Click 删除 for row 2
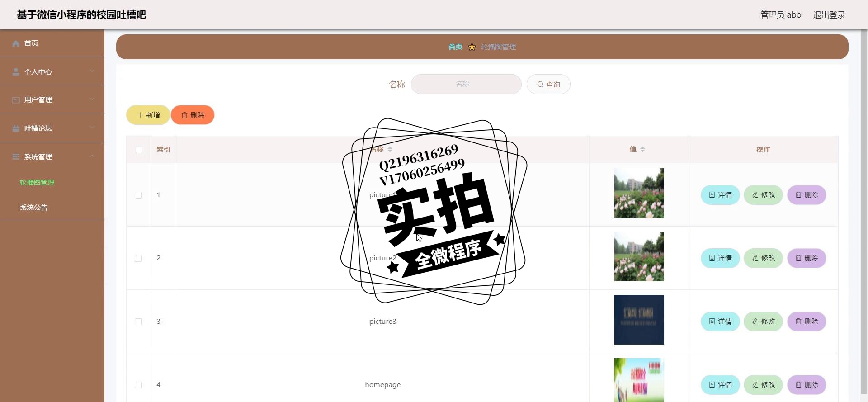 click(x=807, y=258)
